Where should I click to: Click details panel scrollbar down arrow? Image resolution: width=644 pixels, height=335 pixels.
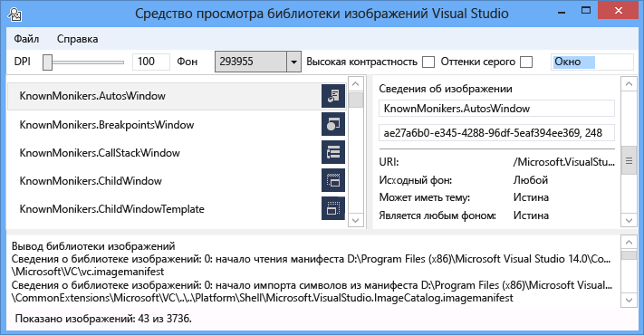click(629, 220)
